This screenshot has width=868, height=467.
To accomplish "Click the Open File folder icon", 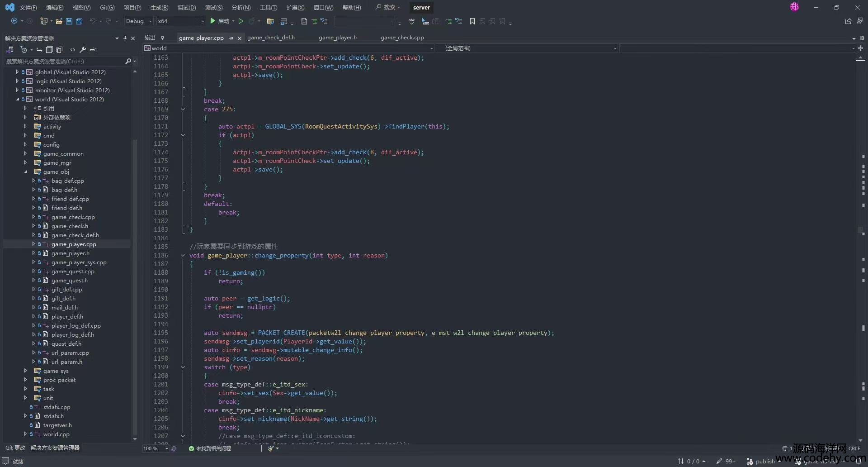I will [x=59, y=21].
